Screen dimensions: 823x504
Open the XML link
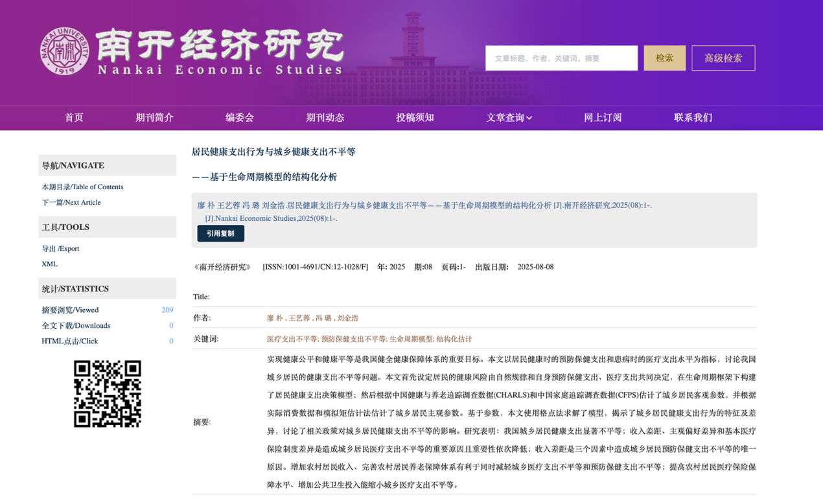click(x=50, y=264)
